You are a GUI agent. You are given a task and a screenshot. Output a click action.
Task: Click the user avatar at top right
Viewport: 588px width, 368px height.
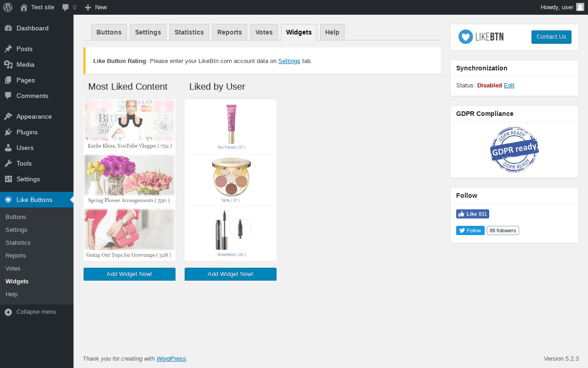580,7
